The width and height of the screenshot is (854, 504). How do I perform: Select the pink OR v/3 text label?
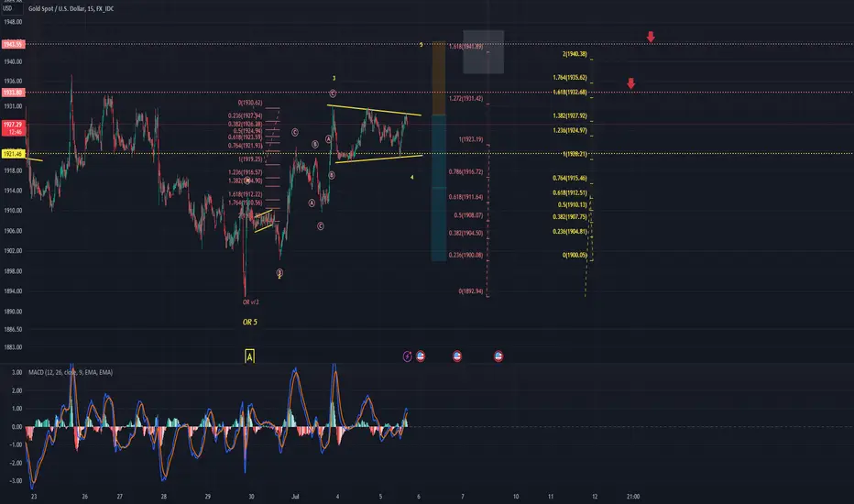click(250, 301)
